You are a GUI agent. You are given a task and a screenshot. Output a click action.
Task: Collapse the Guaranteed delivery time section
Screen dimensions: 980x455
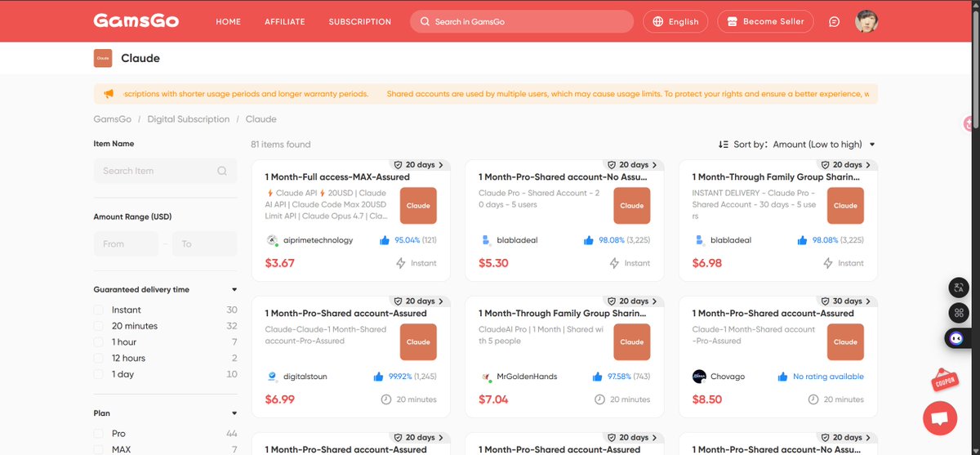click(x=234, y=289)
